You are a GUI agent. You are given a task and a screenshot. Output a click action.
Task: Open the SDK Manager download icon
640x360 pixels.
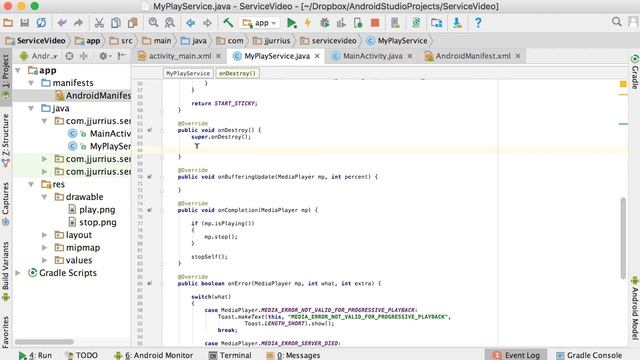click(x=457, y=23)
